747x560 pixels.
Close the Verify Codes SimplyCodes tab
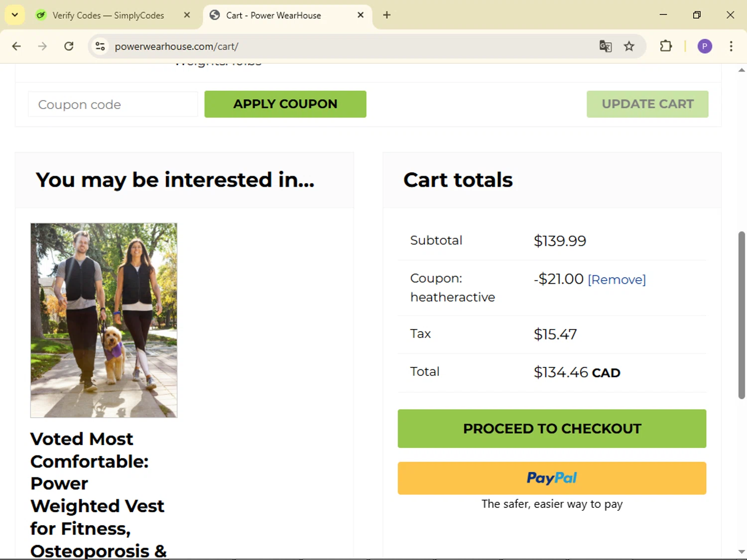pos(187,15)
